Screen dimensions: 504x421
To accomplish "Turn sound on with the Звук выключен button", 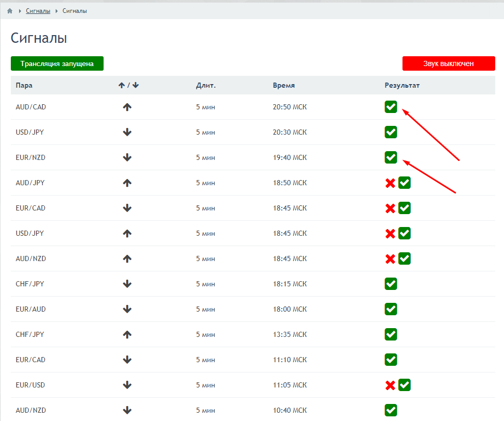I will click(x=449, y=63).
